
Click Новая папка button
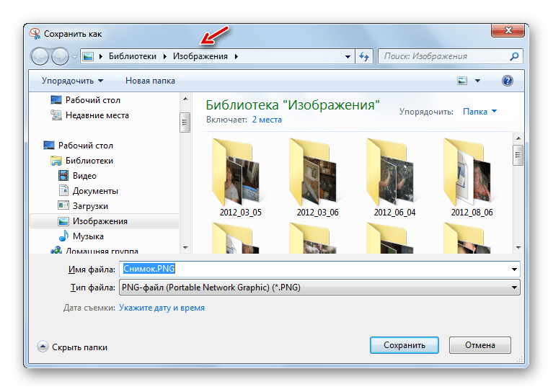pyautogui.click(x=150, y=81)
